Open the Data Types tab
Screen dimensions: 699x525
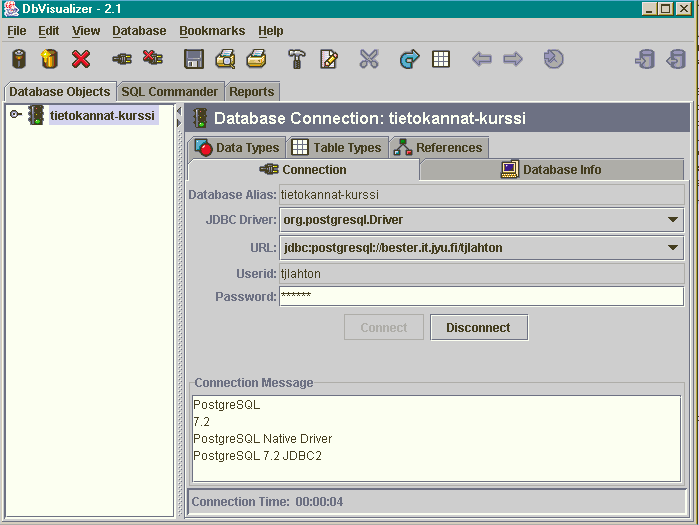237,148
